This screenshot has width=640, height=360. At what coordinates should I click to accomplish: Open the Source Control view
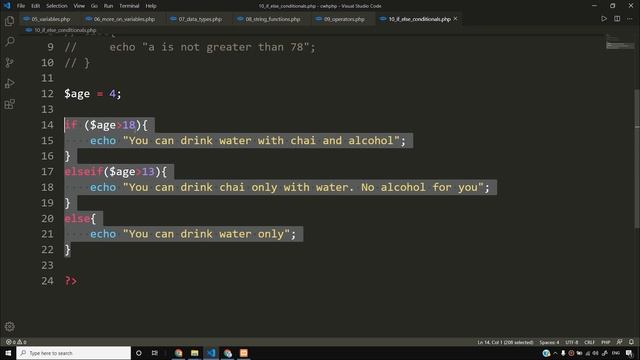tap(9, 62)
